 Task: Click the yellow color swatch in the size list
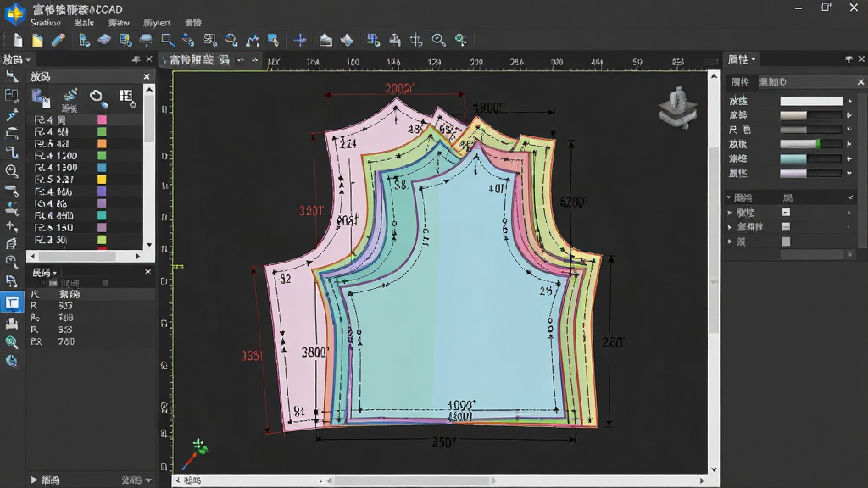[102, 180]
